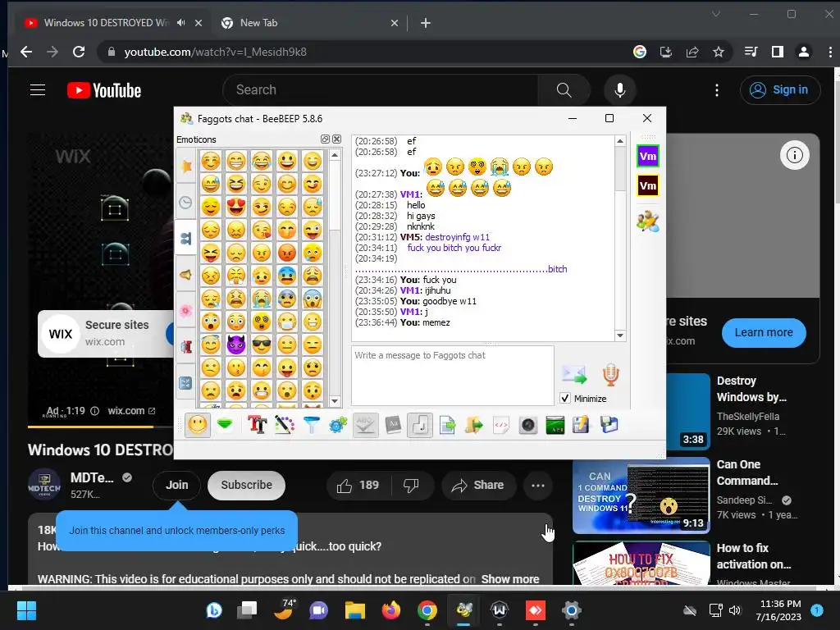840x630 pixels.
Task: Insert the sunglasses emoji
Action: point(262,345)
